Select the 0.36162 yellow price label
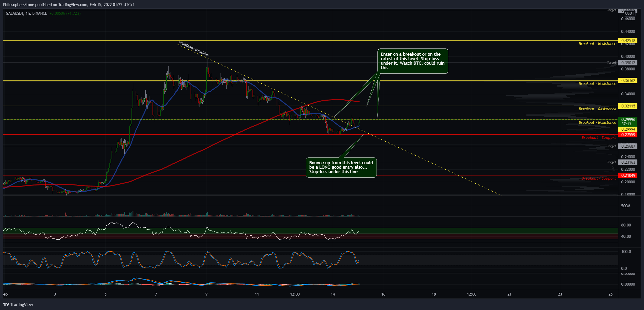The height and width of the screenshot is (310, 644). click(x=628, y=80)
